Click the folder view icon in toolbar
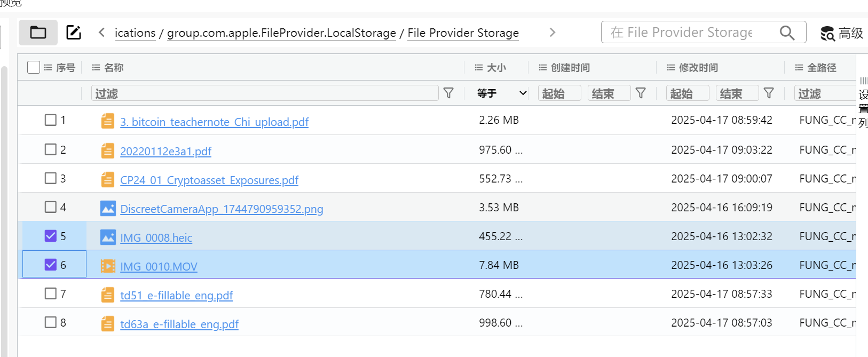Image resolution: width=868 pixels, height=357 pixels. [x=38, y=33]
